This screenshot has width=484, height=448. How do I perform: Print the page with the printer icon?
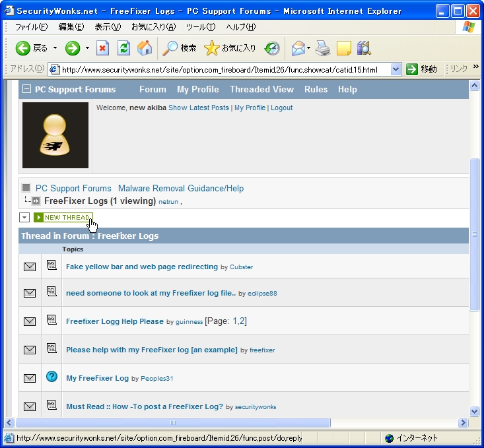point(323,48)
